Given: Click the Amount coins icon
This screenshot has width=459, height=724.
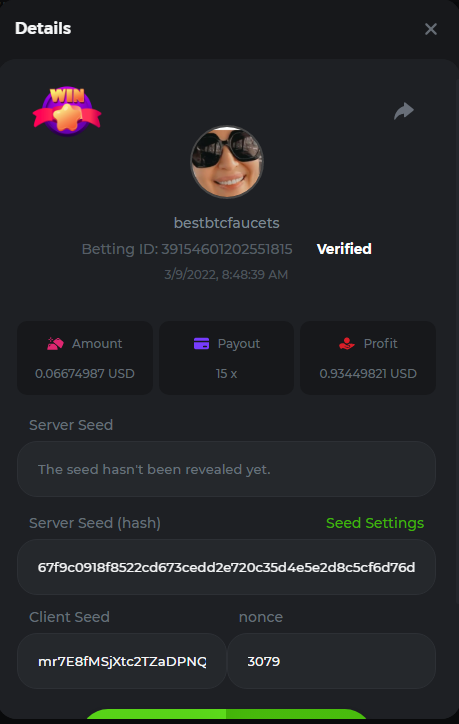Looking at the screenshot, I should coord(55,344).
